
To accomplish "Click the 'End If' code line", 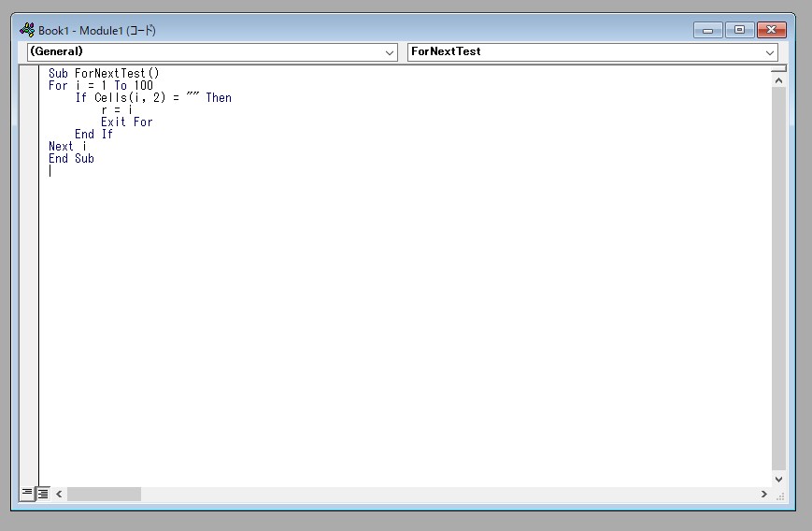I will 93,135.
